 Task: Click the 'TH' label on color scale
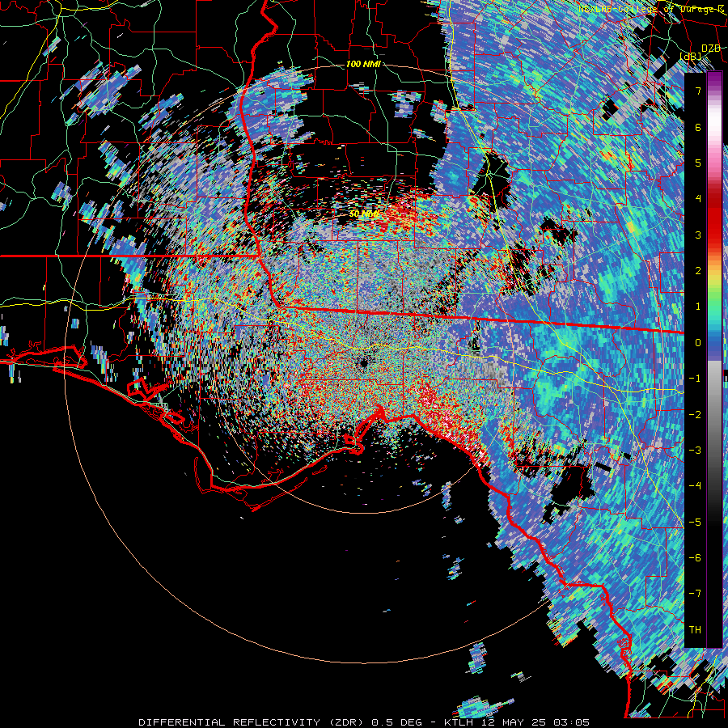point(695,629)
